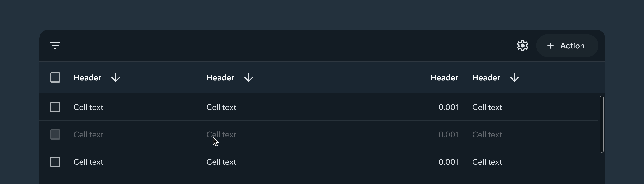
Task: Select third row's 0.001 value cell
Action: 448,162
